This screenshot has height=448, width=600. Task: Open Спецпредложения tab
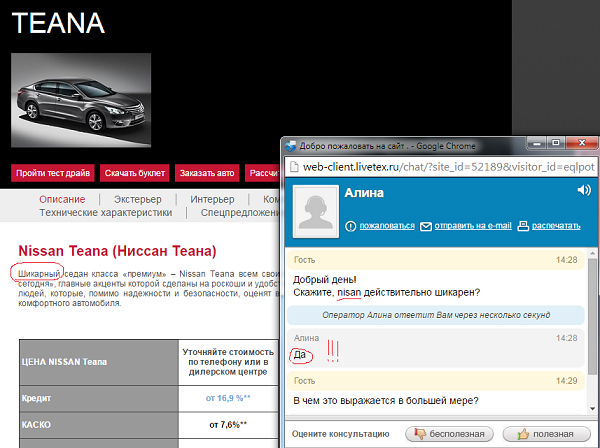[x=241, y=213]
